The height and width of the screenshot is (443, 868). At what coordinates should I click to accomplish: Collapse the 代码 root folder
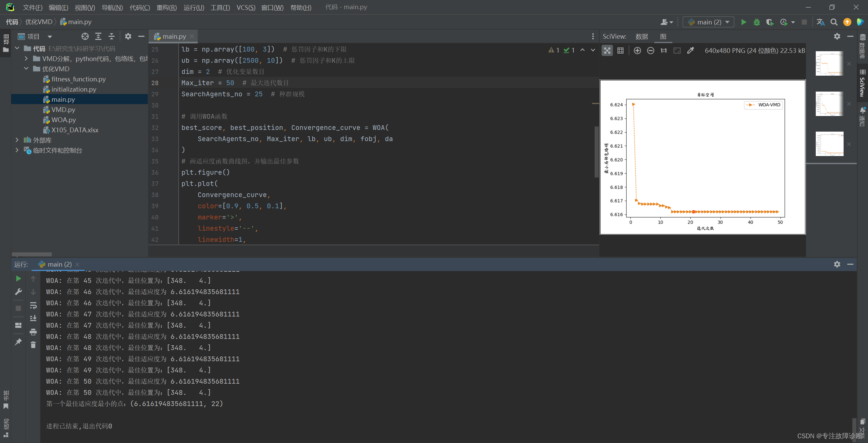17,49
